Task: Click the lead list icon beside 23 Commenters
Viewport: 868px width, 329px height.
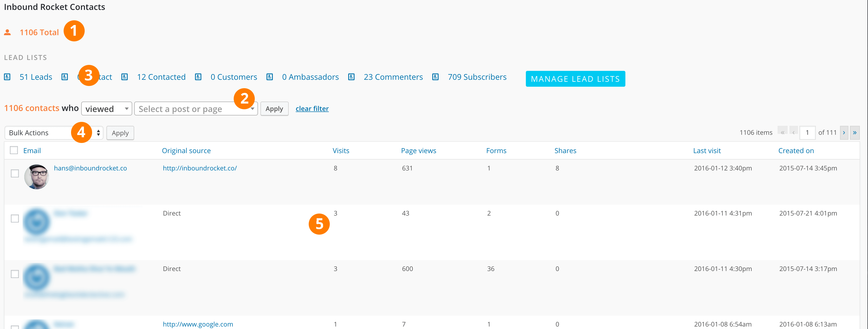Action: pos(351,77)
